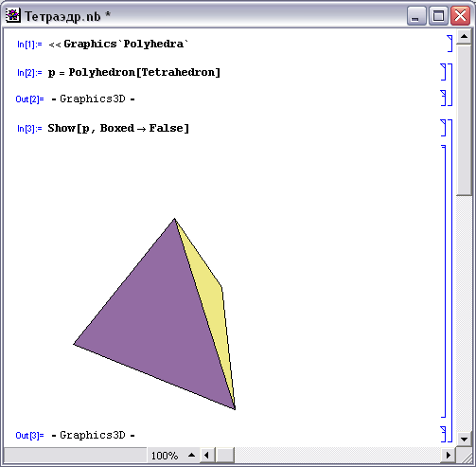476x467 pixels.
Task: Click the horizontal scrollbar left arrow
Action: click(206, 455)
